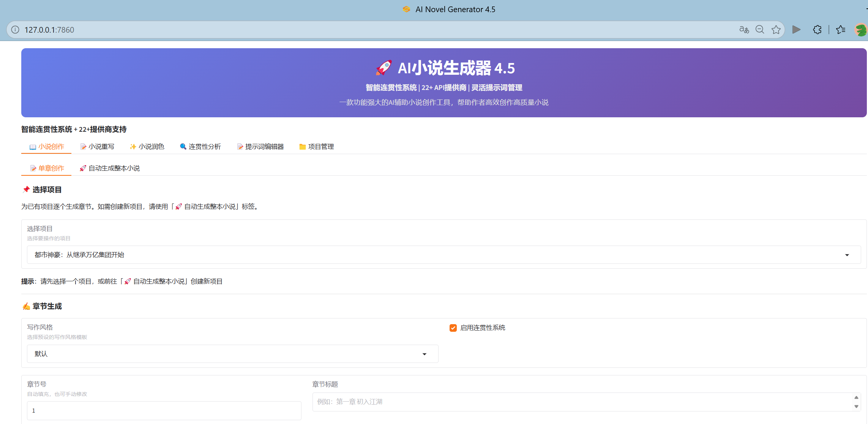Click the zoom-out magnifier icon in toolbar
The height and width of the screenshot is (424, 868).
(760, 29)
